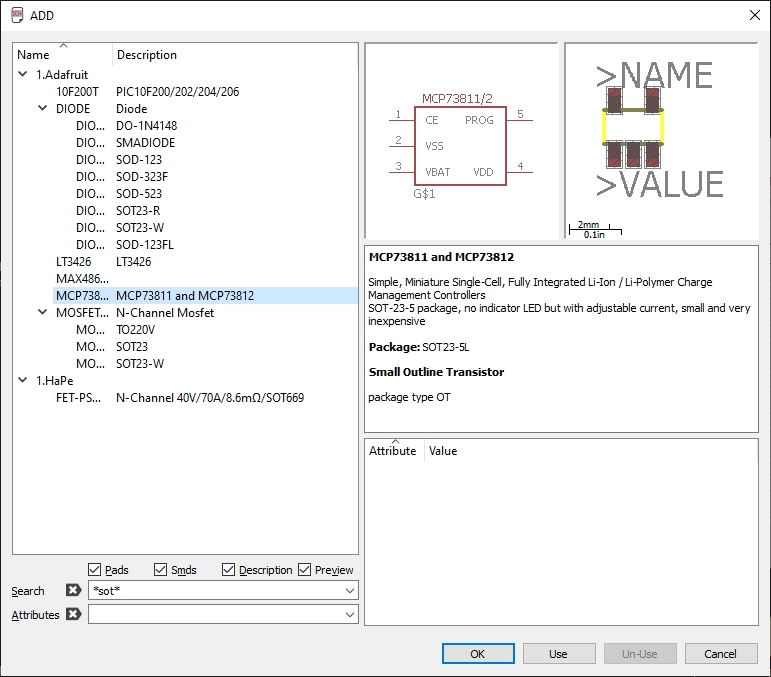
Task: Click the Cancel button
Action: point(721,653)
